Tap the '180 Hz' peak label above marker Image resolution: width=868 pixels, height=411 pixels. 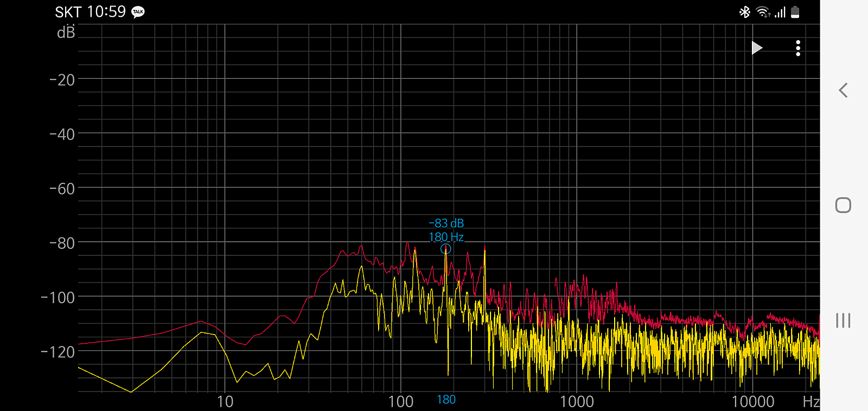coord(446,237)
